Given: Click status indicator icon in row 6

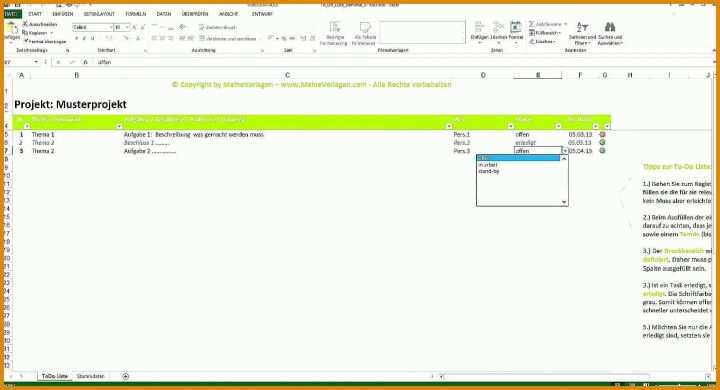Looking at the screenshot, I should [x=602, y=143].
